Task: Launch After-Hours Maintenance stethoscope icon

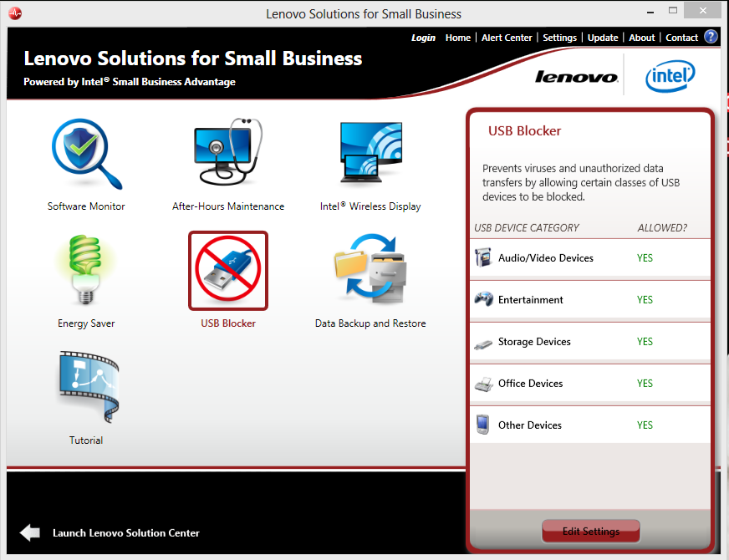Action: 228,151
